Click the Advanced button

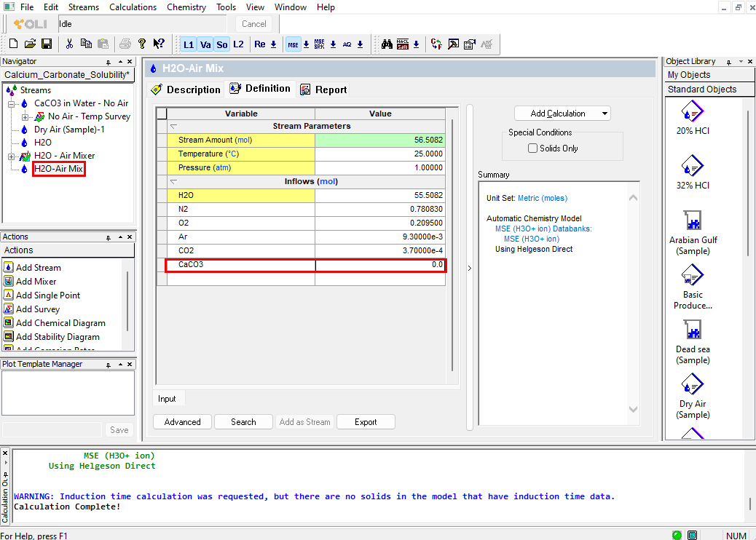coord(182,422)
